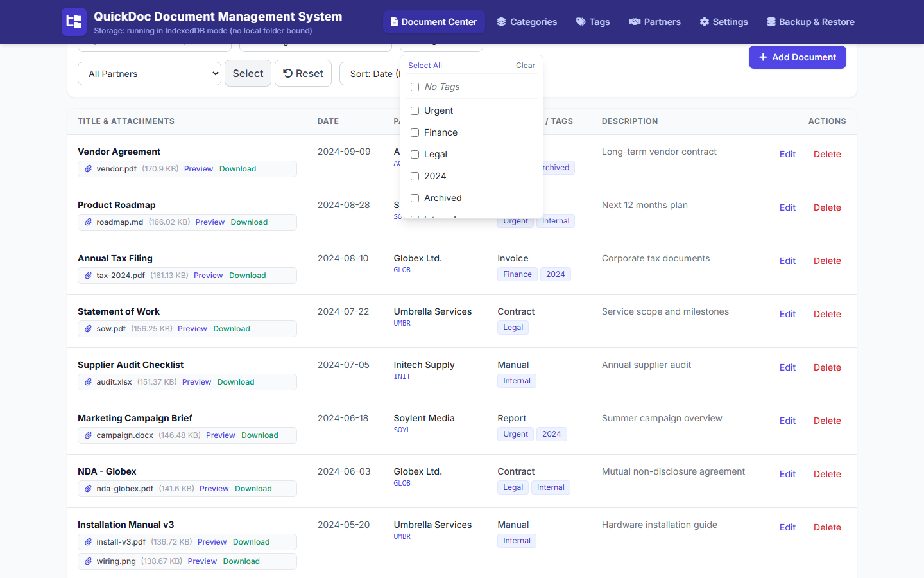Open the Sort: Date dropdown

click(370, 74)
